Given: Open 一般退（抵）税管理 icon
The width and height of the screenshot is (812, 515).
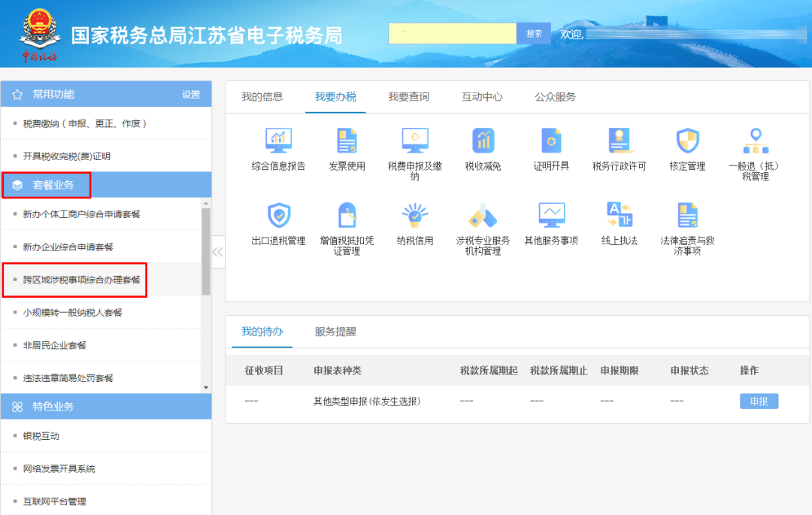Looking at the screenshot, I should (x=756, y=141).
